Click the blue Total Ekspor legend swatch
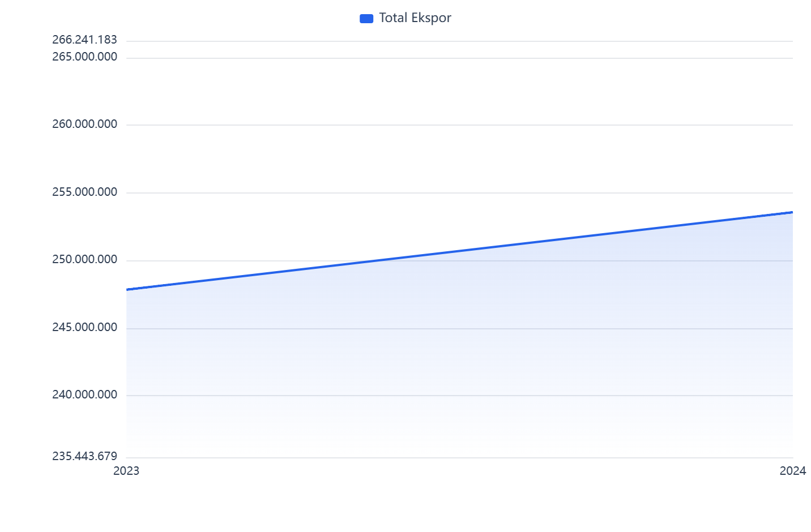The image size is (811, 532). click(x=366, y=19)
